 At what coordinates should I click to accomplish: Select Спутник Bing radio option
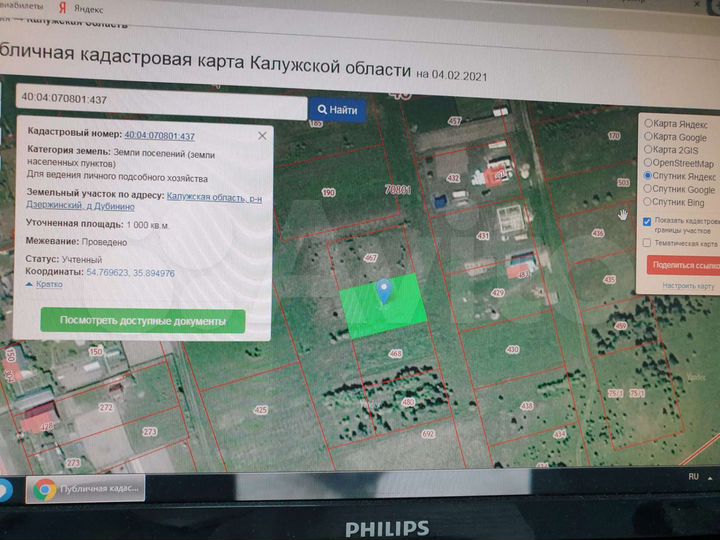pos(647,201)
